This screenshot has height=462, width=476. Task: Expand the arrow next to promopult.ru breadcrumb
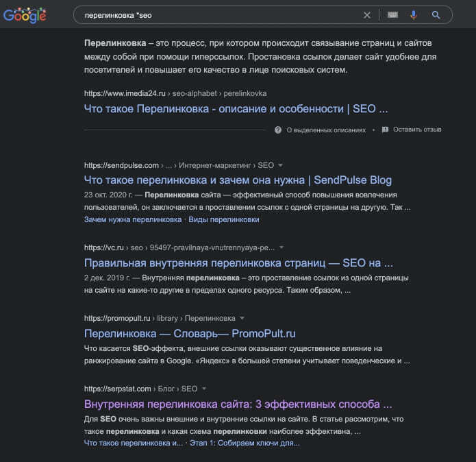pos(242,318)
